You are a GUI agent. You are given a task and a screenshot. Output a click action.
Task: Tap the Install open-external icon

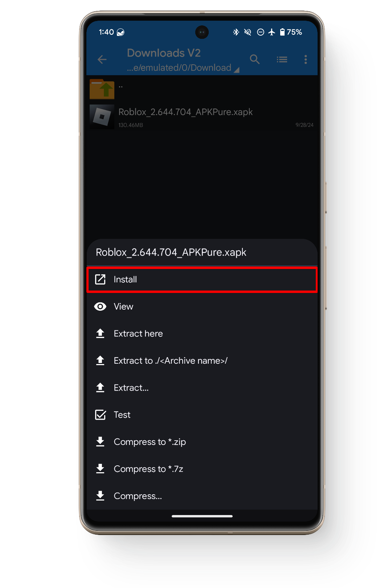pos(100,279)
